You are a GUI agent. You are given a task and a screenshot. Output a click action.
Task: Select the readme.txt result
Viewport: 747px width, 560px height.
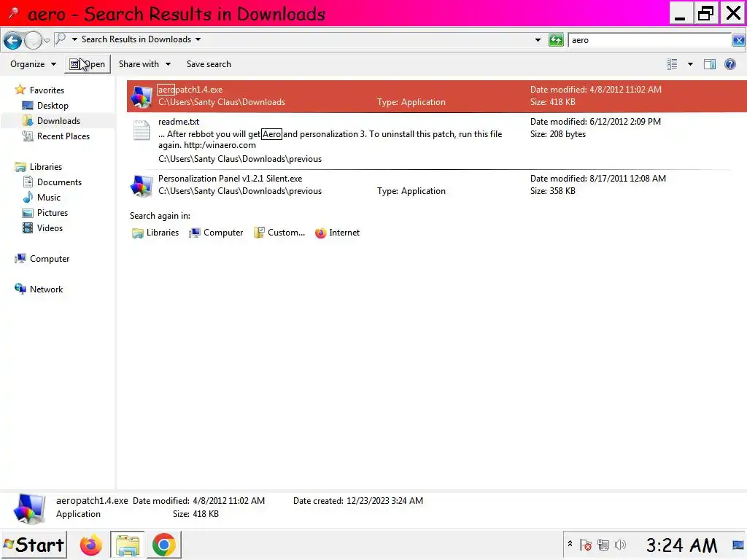click(x=179, y=122)
